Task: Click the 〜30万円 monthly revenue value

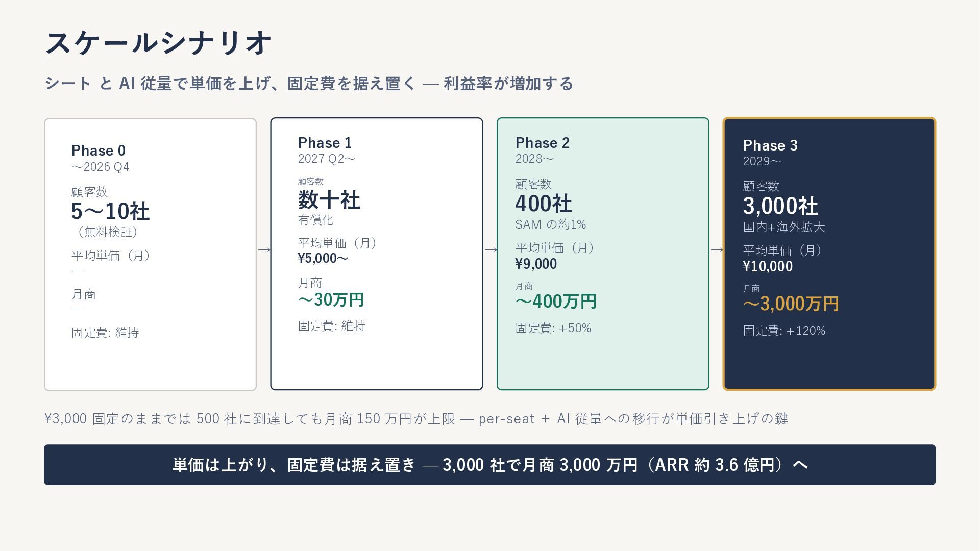Action: click(x=331, y=299)
